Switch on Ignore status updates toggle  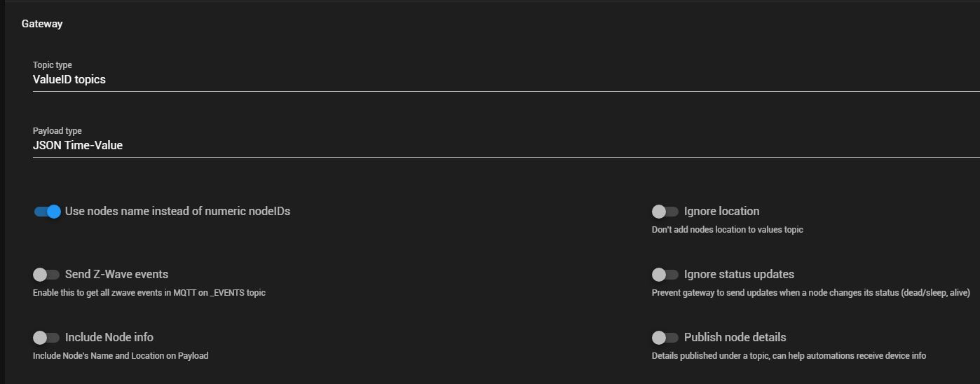pos(665,275)
